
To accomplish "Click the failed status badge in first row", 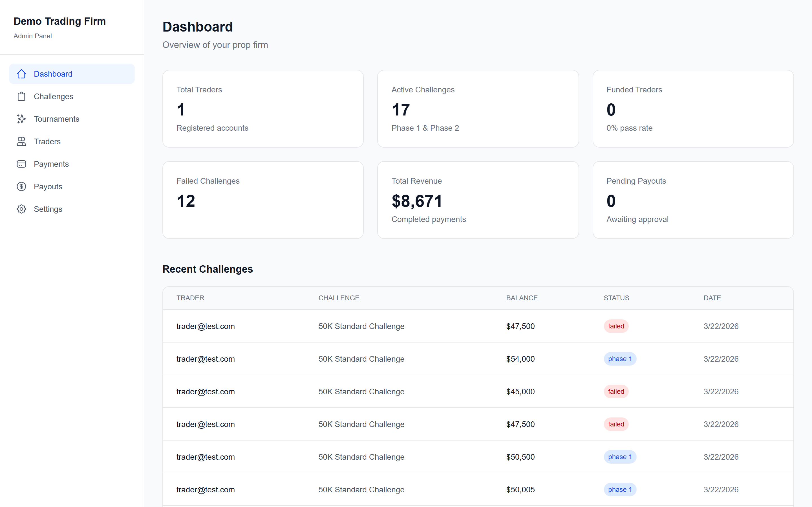I will tap(616, 326).
